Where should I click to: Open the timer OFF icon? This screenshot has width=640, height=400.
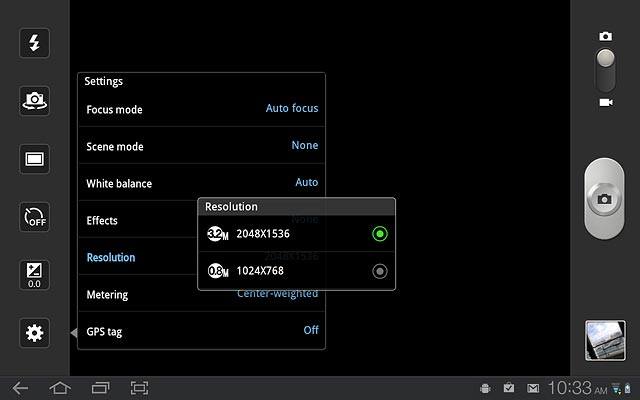pos(35,216)
